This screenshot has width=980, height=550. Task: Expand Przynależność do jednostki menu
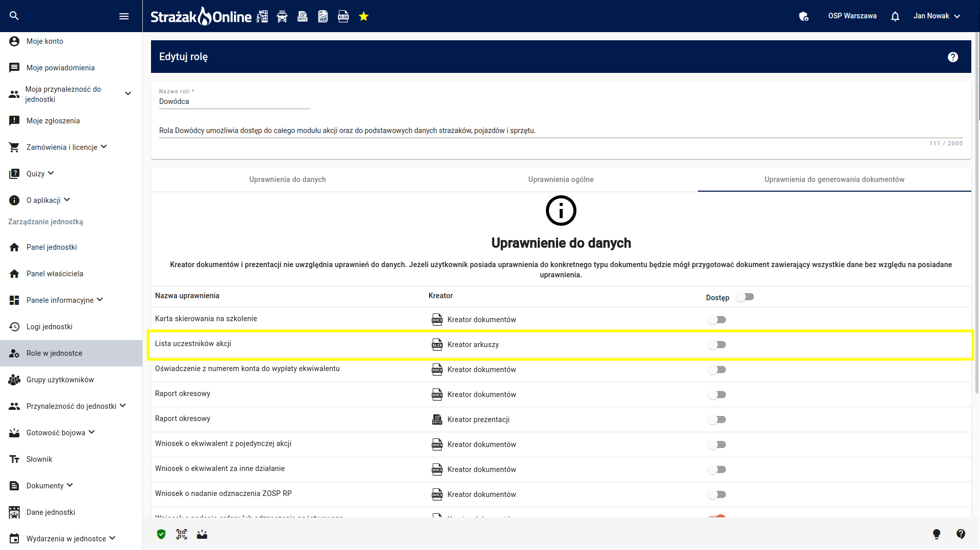pyautogui.click(x=123, y=406)
